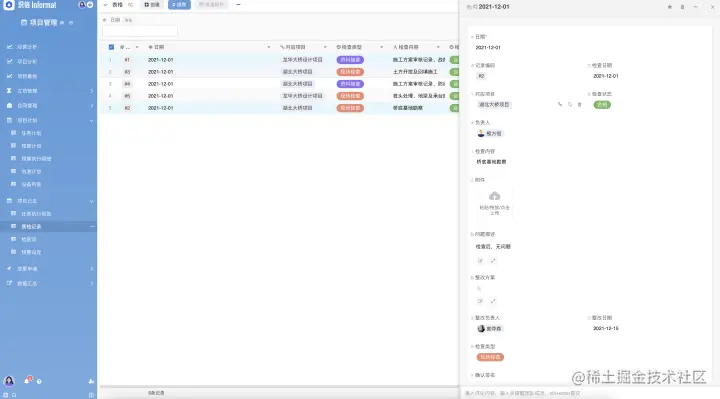
Task: Click the hourglass icon in the sidebar
Action: pyautogui.click(x=9, y=91)
